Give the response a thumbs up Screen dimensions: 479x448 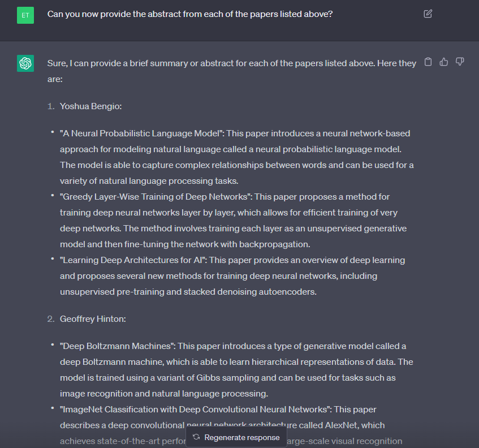[x=444, y=62]
